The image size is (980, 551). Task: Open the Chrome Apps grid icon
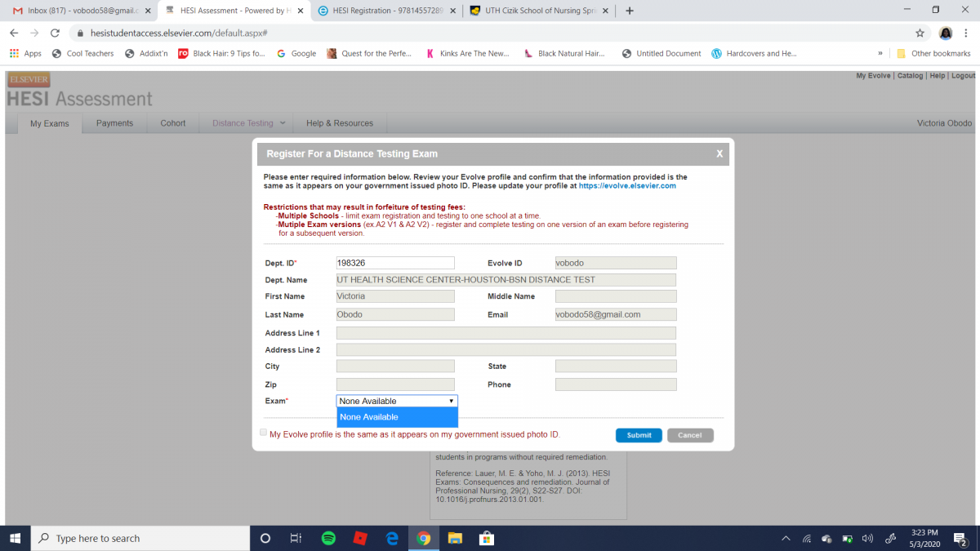[x=15, y=53]
